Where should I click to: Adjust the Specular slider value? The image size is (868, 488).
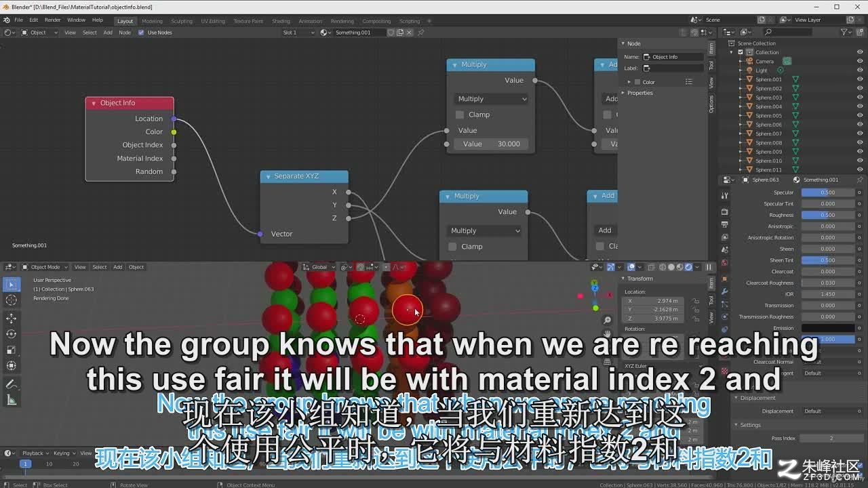point(828,192)
